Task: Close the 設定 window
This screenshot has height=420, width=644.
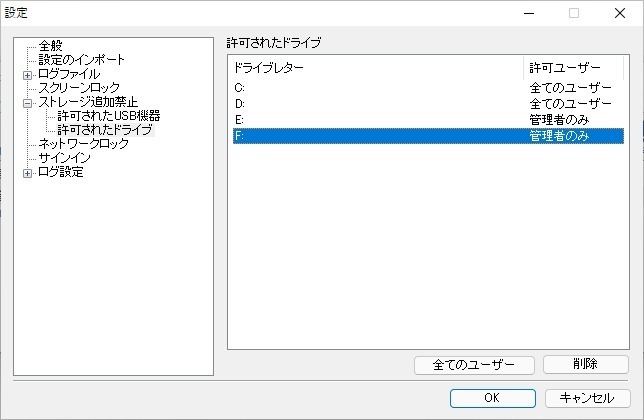Action: click(620, 13)
